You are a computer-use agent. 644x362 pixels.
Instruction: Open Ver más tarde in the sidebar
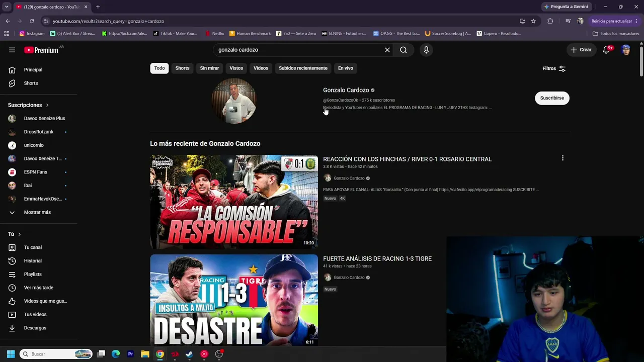38,288
